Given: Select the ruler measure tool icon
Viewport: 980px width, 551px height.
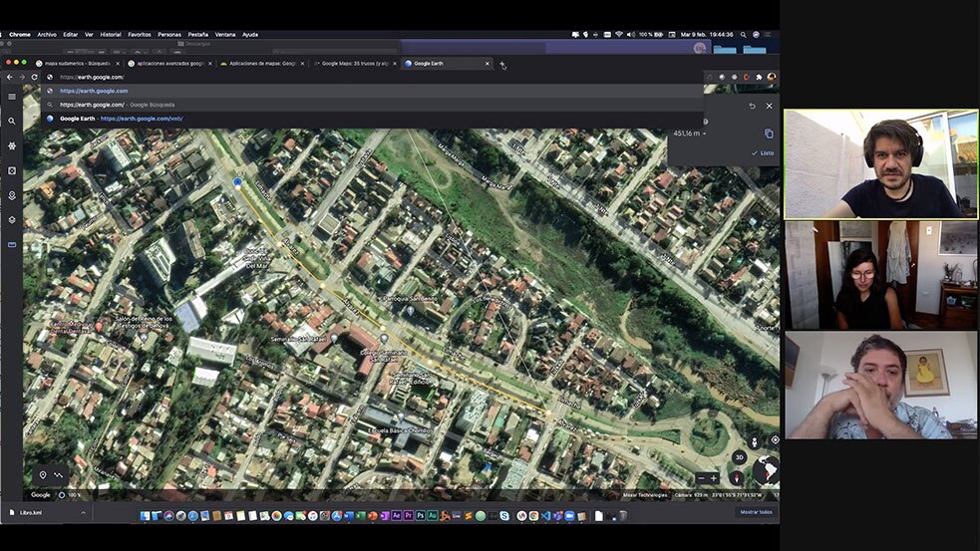Looking at the screenshot, I should click(x=12, y=244).
